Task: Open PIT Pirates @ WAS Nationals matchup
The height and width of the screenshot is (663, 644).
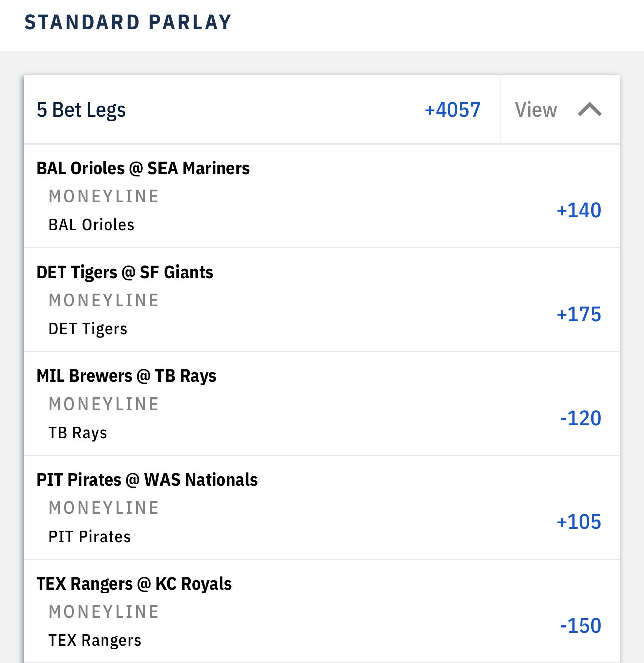Action: [147, 480]
